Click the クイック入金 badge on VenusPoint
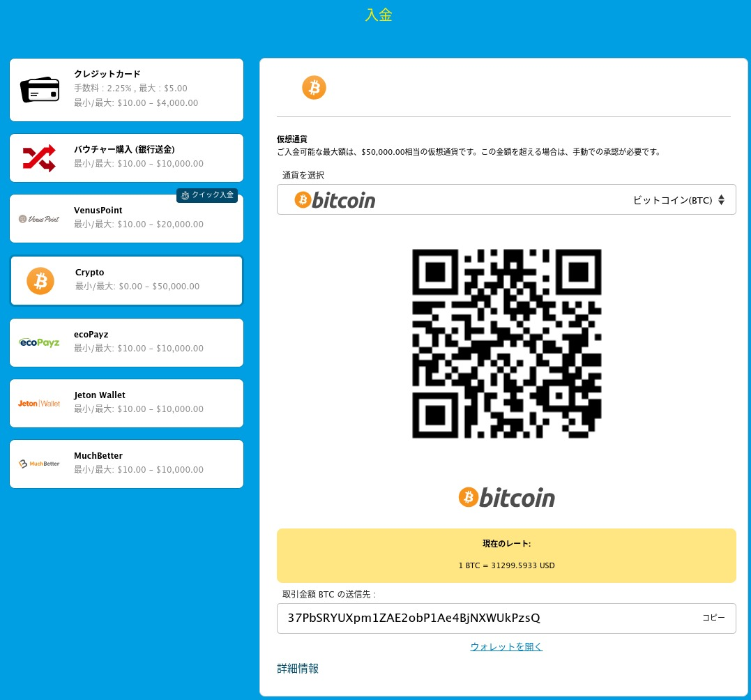The height and width of the screenshot is (700, 751). coord(207,195)
